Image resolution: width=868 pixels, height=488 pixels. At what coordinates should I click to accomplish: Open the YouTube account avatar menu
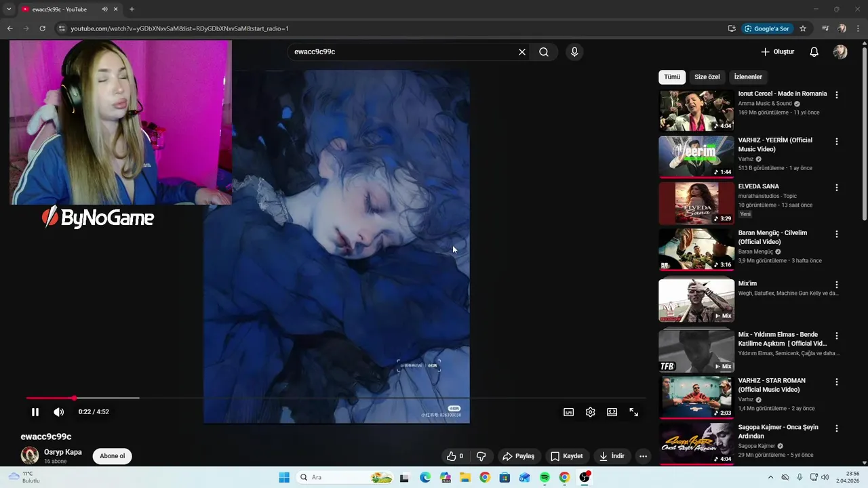point(840,52)
